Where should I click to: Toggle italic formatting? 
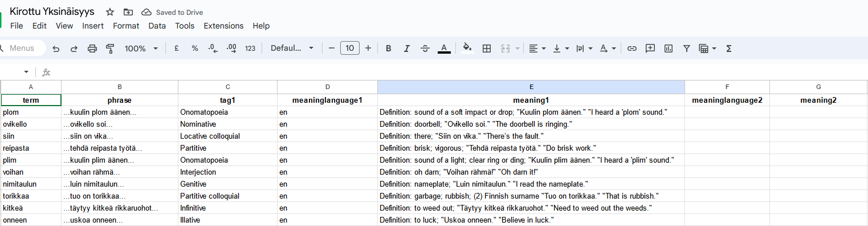click(406, 49)
